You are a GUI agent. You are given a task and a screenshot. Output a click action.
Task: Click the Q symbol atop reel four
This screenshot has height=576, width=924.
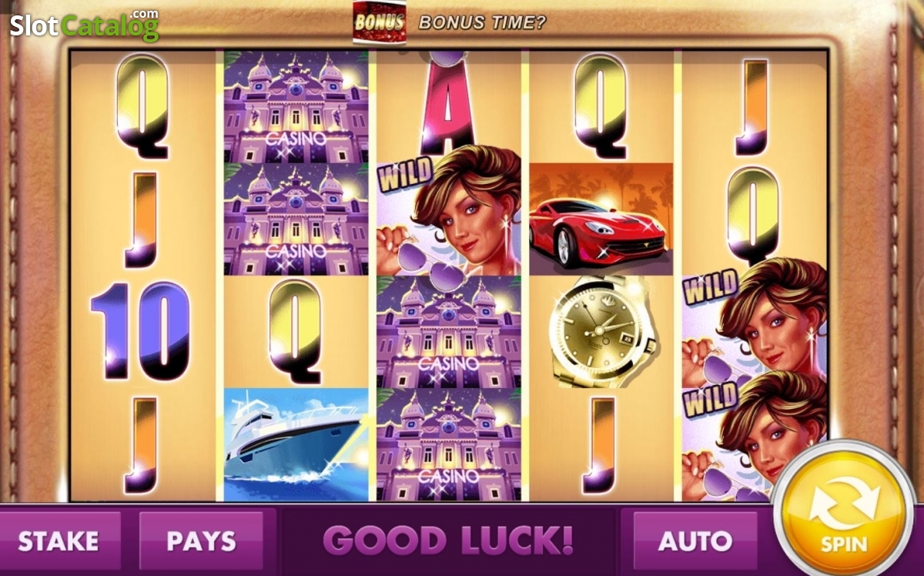click(601, 106)
